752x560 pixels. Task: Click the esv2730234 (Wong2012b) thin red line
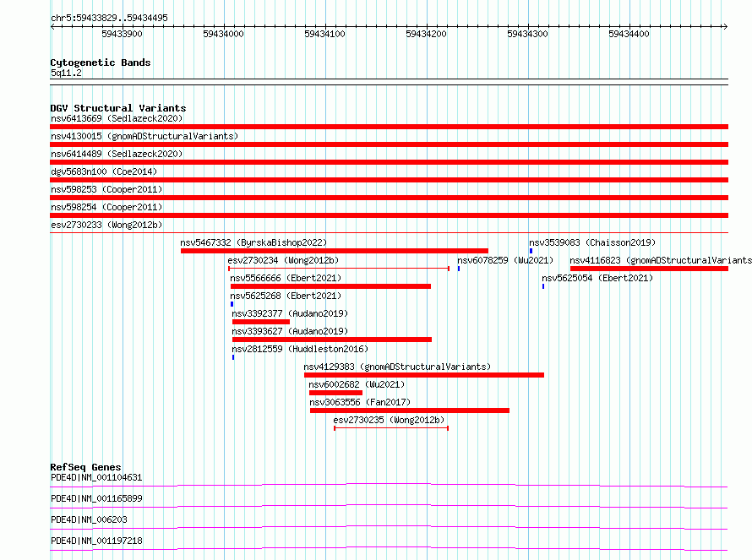[339, 269]
